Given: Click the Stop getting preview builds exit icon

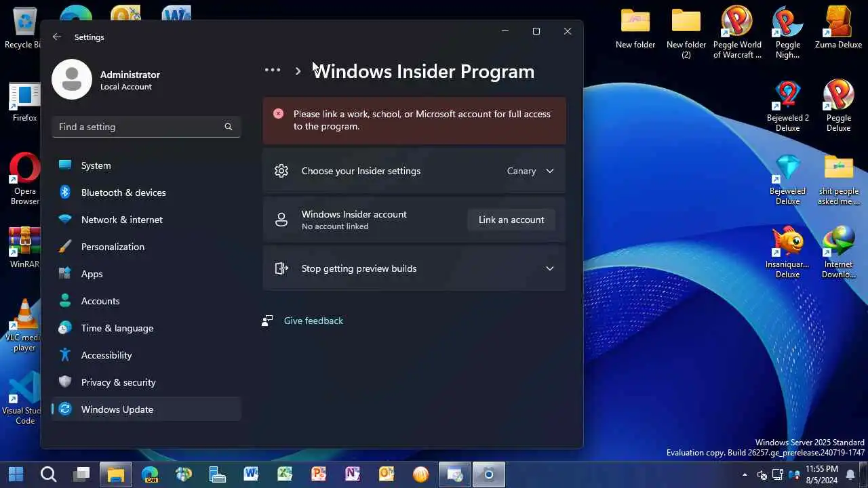Looking at the screenshot, I should (281, 268).
